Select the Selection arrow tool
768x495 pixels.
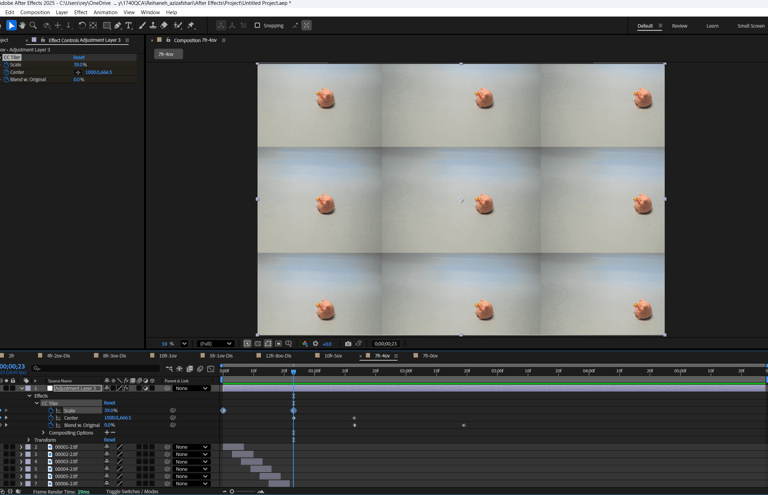[x=11, y=25]
